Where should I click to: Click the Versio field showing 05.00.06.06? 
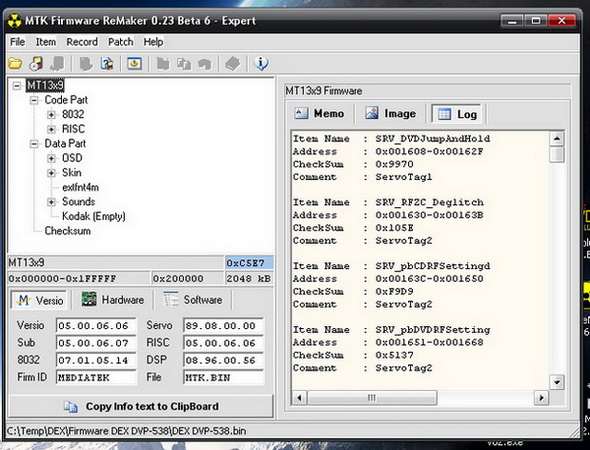pyautogui.click(x=96, y=325)
